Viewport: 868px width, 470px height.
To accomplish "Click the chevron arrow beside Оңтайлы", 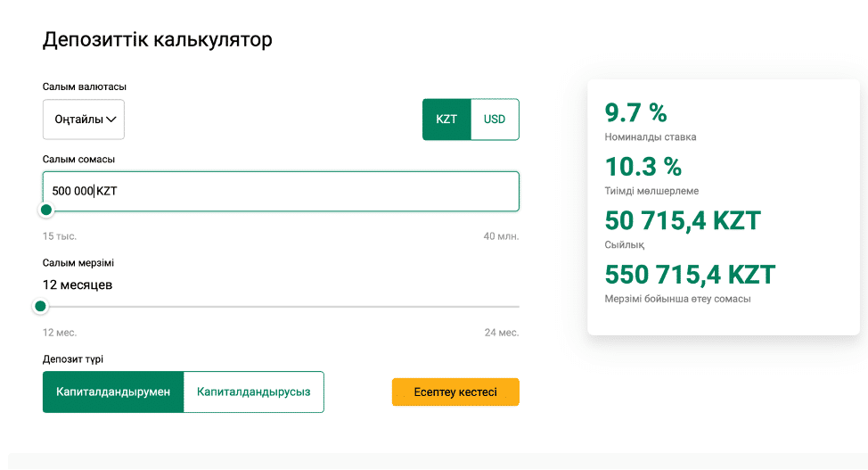I will 111,120.
